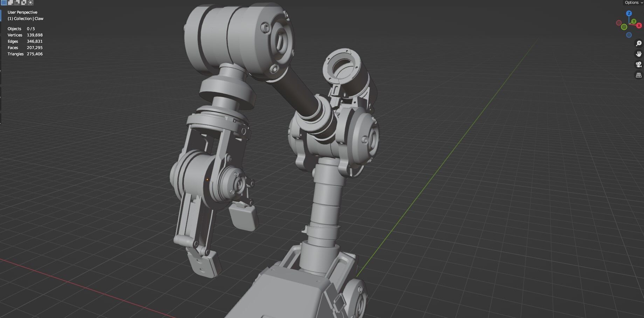Click the Zoom view magnifier icon
644x318 pixels.
(x=639, y=43)
